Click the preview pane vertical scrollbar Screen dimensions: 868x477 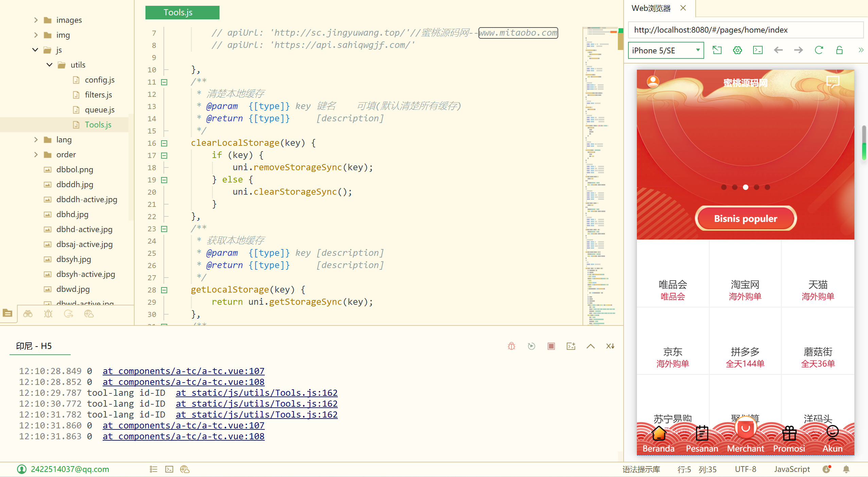[x=864, y=143]
